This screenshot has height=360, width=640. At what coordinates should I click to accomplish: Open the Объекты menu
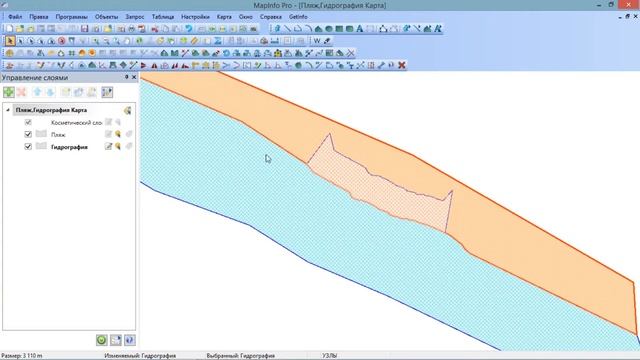point(106,17)
